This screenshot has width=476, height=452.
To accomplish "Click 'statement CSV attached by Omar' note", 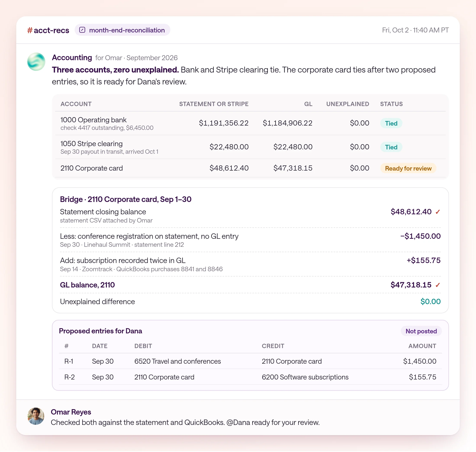I will (x=106, y=221).
